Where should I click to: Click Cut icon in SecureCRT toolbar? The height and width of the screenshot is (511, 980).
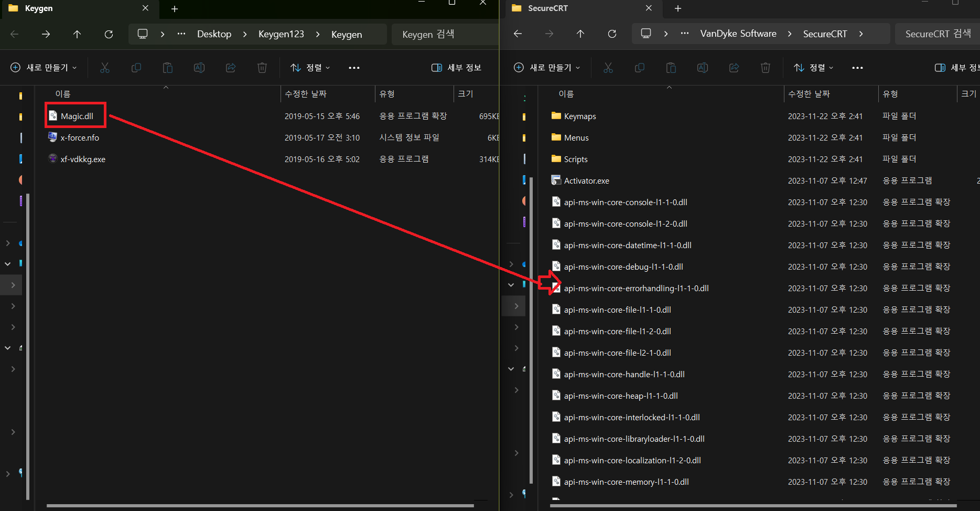point(608,68)
